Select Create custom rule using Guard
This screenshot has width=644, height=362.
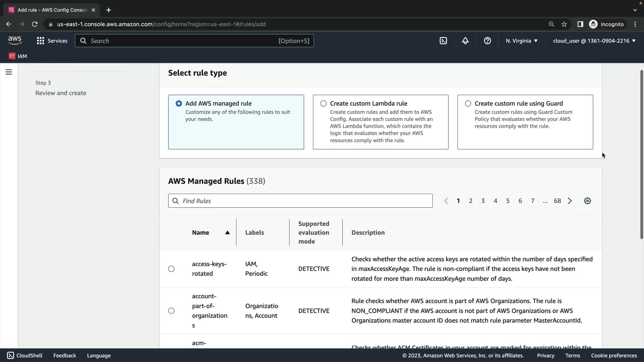[x=468, y=104]
